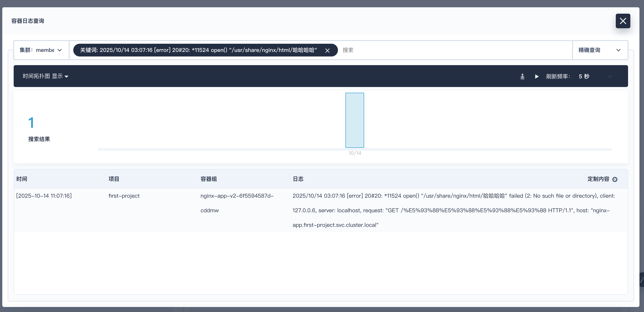
Task: Open pod nginx-app-v2-6f5594587d-cddmw
Action: (237, 196)
